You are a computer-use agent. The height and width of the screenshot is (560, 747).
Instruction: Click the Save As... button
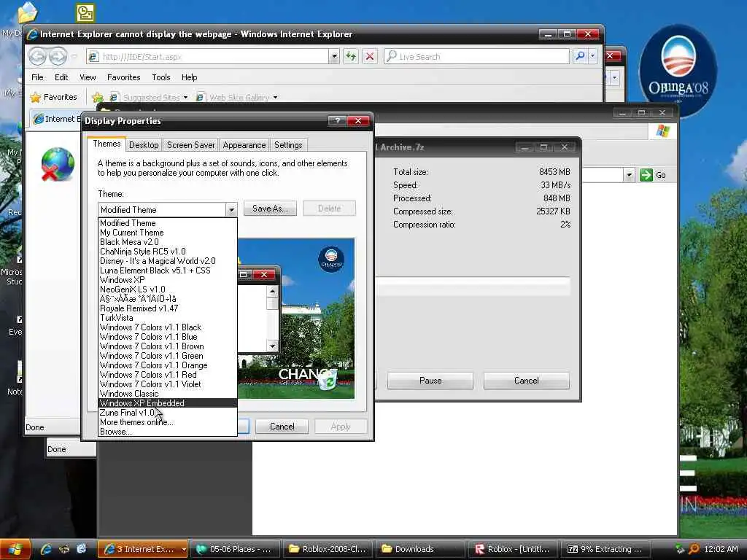270,209
